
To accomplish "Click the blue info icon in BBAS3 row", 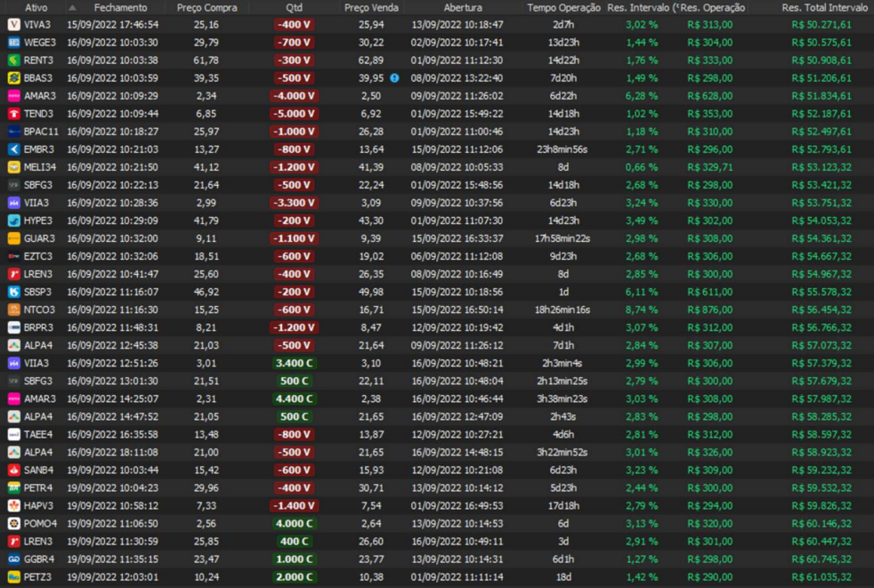I will (394, 78).
